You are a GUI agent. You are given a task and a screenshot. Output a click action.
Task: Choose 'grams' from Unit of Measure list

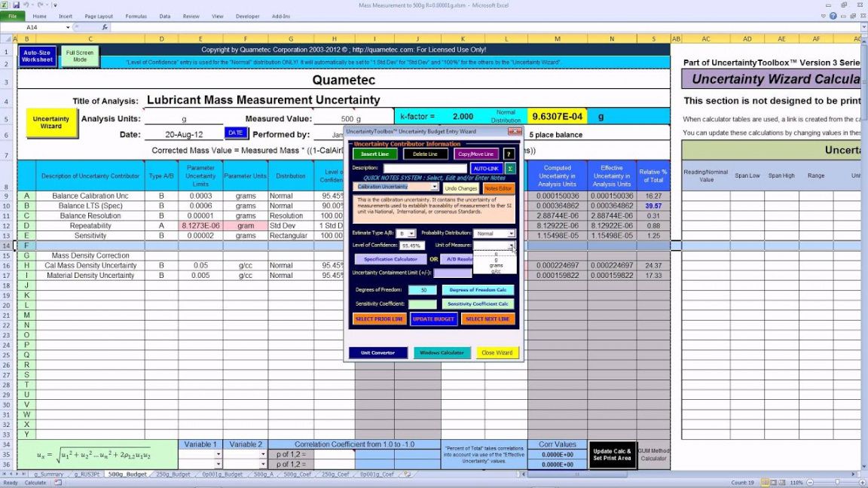(496, 265)
